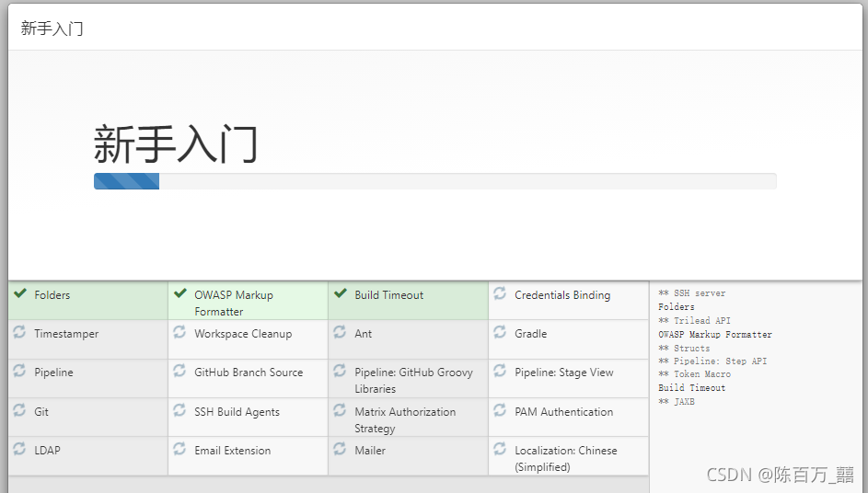Click '** Pipeline: Step API' log entry
Image resolution: width=868 pixels, height=493 pixels.
(x=712, y=361)
